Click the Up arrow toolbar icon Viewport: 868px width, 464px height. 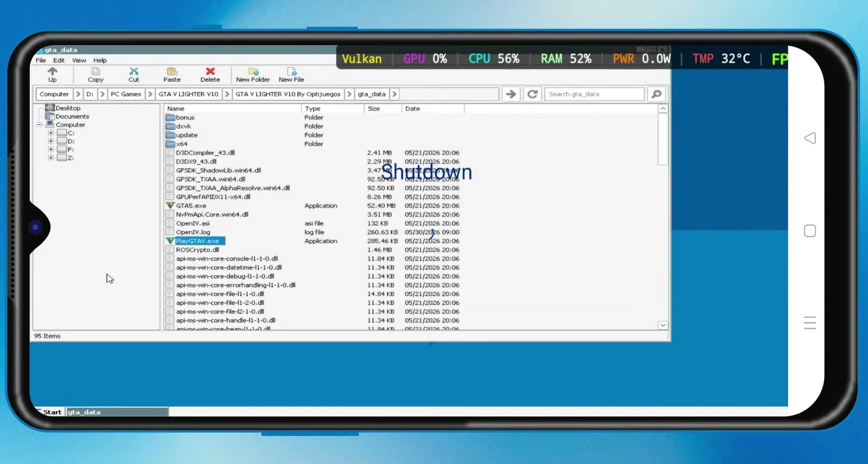click(x=52, y=72)
